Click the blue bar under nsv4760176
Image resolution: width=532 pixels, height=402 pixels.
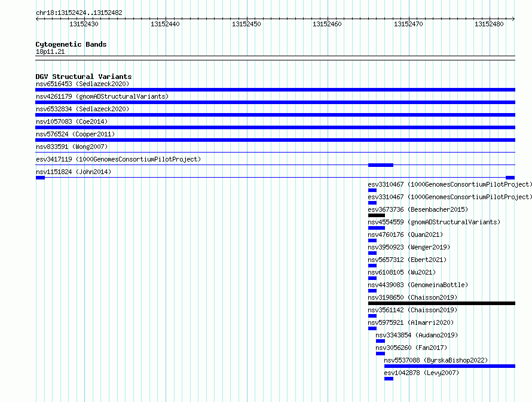[372, 240]
